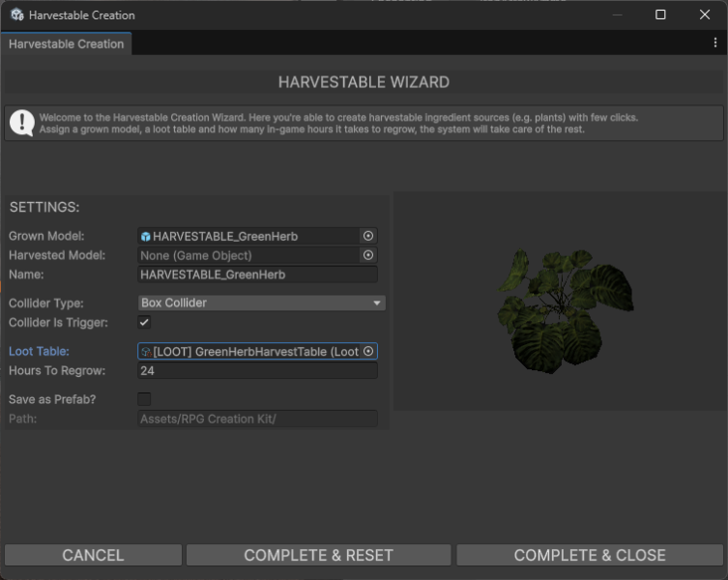Open the window options kebab menu
728x580 pixels.
715,43
